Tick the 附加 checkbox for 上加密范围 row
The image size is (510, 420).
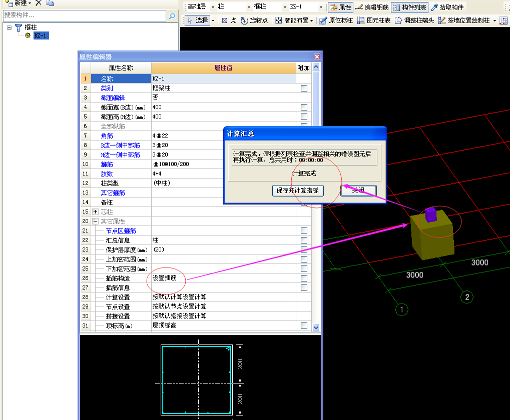[304, 259]
